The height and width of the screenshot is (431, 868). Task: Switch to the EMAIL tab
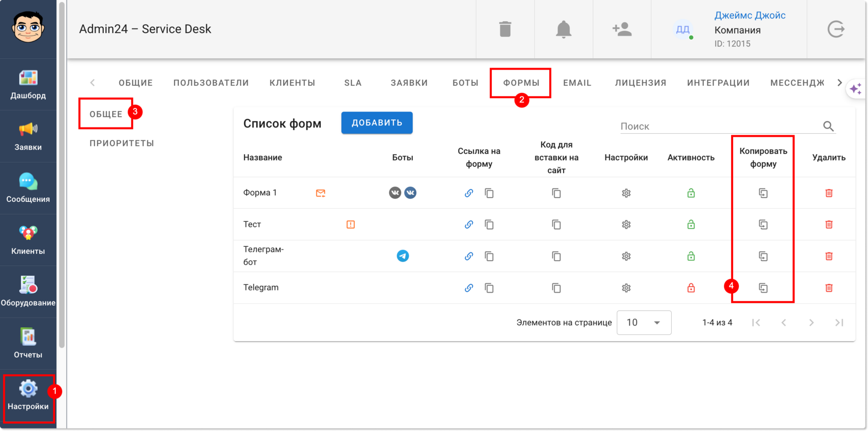coord(577,83)
